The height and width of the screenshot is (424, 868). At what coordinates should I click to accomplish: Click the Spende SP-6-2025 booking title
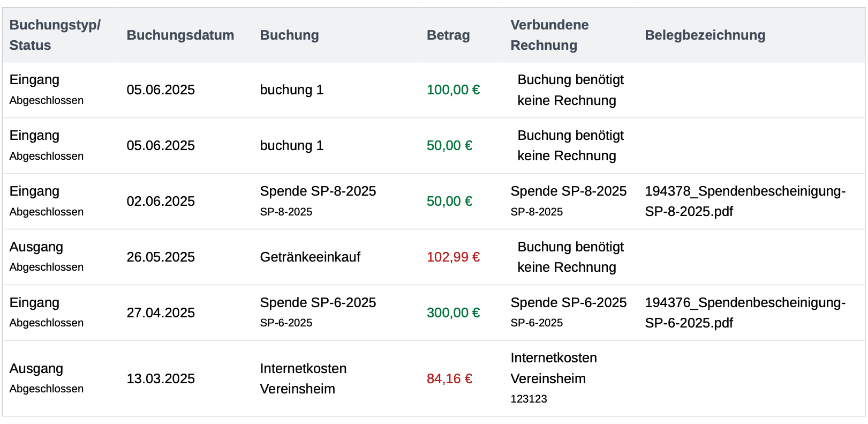point(318,303)
